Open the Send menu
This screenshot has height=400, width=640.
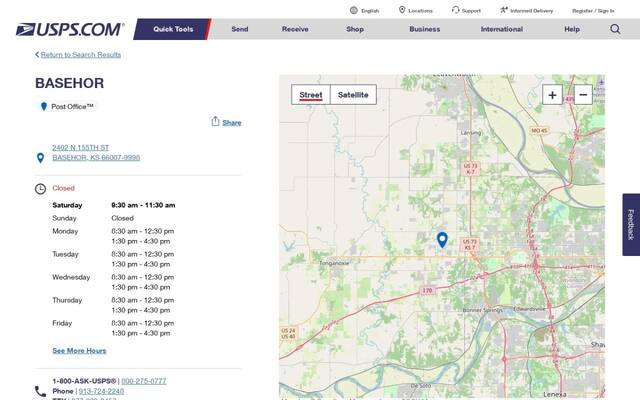pos(240,29)
